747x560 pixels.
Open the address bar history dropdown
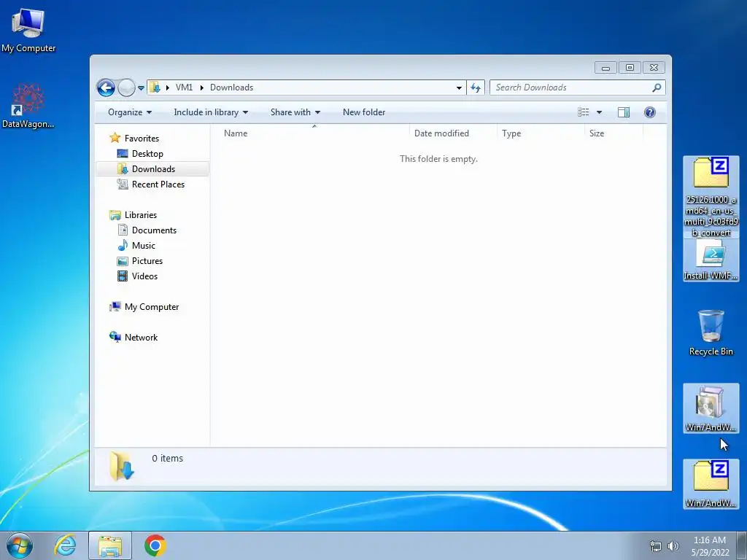[459, 87]
